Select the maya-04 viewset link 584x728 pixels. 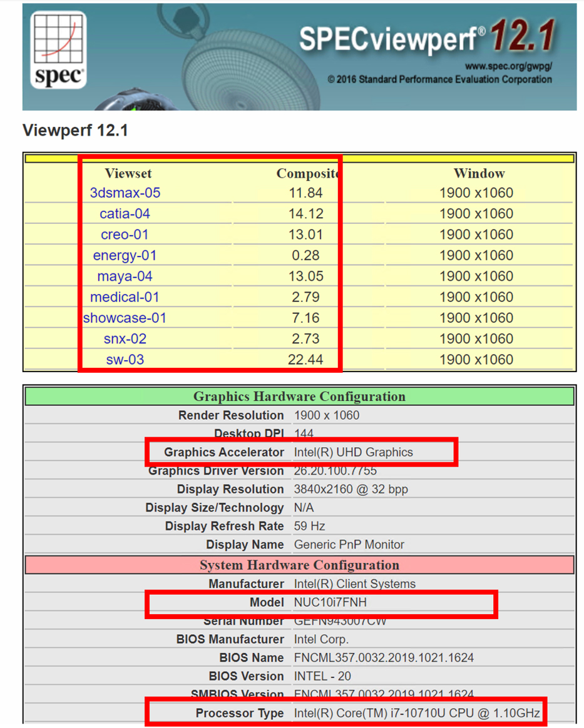pos(125,276)
